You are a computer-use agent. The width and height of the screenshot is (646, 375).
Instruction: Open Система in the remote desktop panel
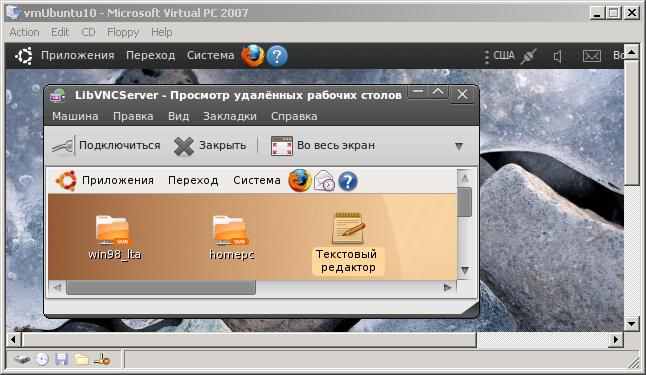257,180
